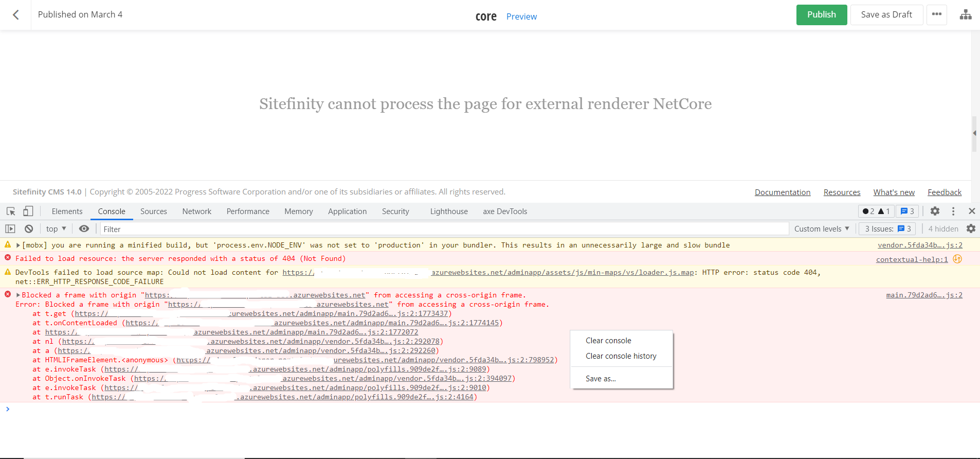Choose Clear console history

622,356
